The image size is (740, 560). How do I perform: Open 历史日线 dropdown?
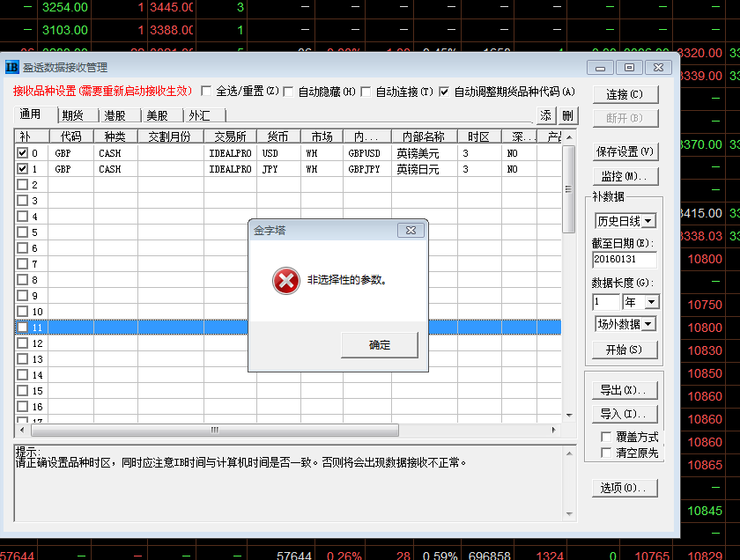point(648,221)
